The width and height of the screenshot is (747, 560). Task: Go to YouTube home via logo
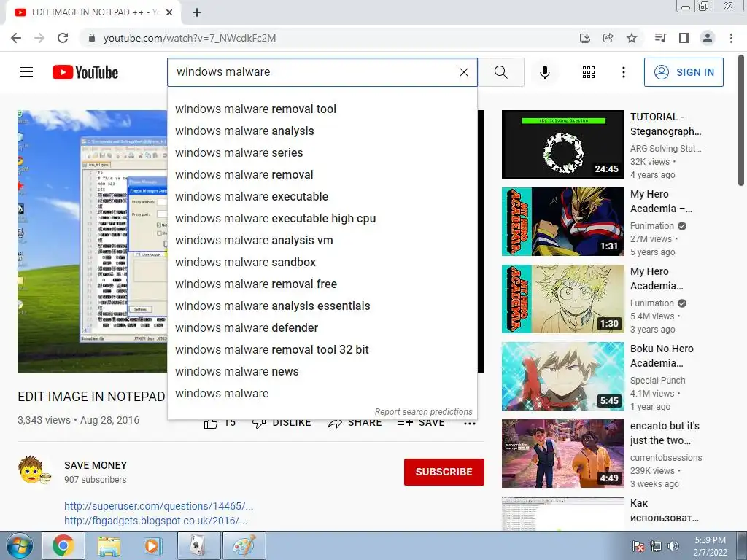pyautogui.click(x=85, y=72)
